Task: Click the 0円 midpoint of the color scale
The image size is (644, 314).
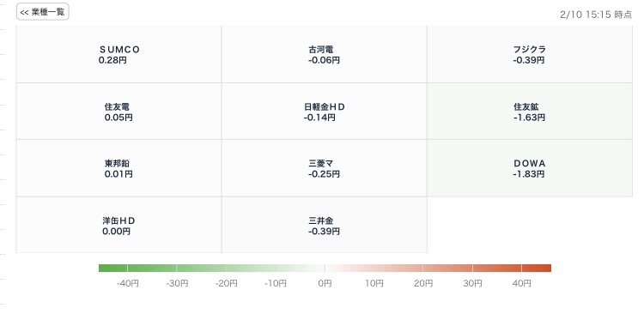Action: click(325, 268)
